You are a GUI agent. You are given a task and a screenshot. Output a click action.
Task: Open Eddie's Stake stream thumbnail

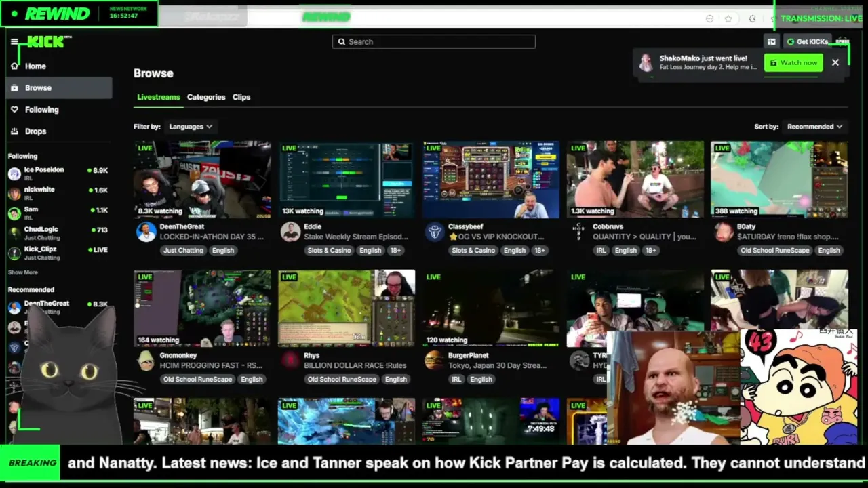click(347, 180)
